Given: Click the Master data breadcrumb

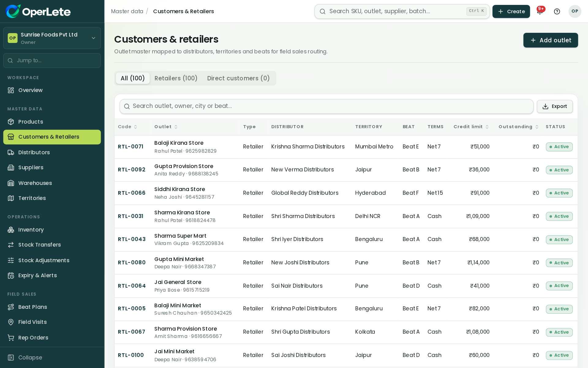Looking at the screenshot, I should point(127,11).
